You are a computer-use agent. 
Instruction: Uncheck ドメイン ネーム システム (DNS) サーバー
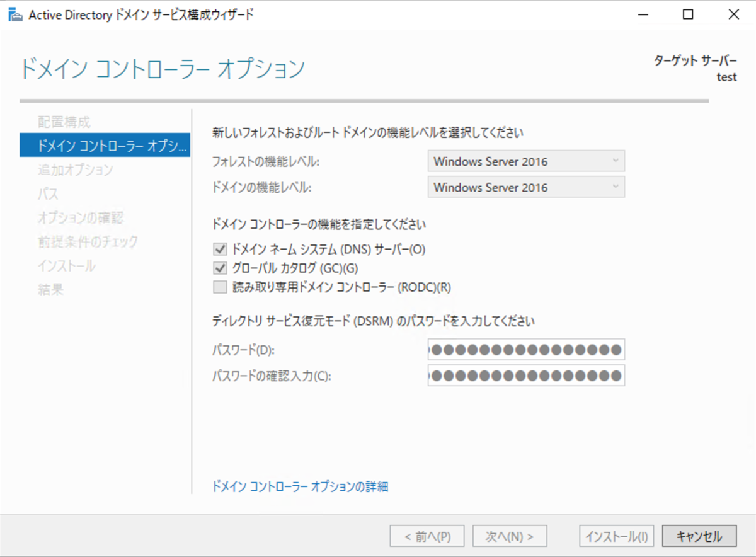pos(220,249)
